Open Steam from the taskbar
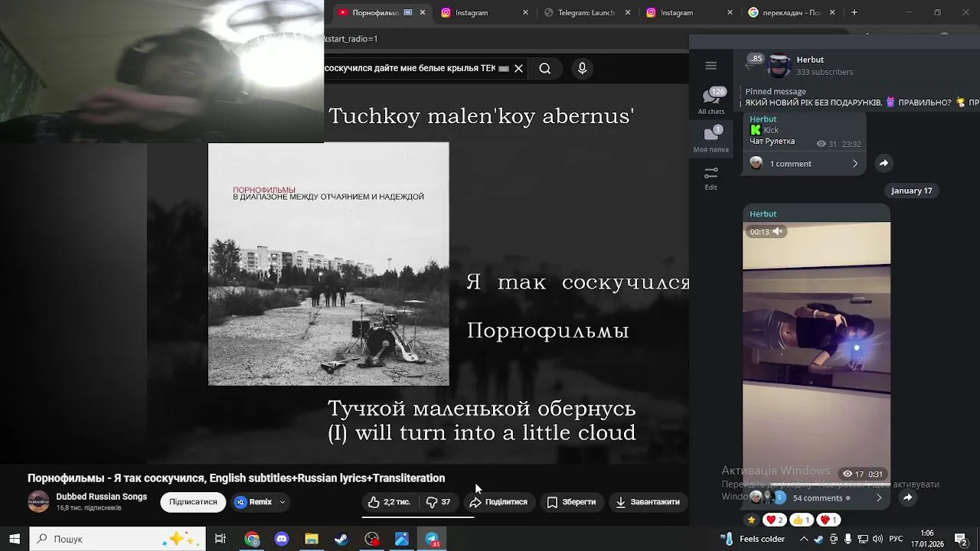The width and height of the screenshot is (980, 551). 341,539
